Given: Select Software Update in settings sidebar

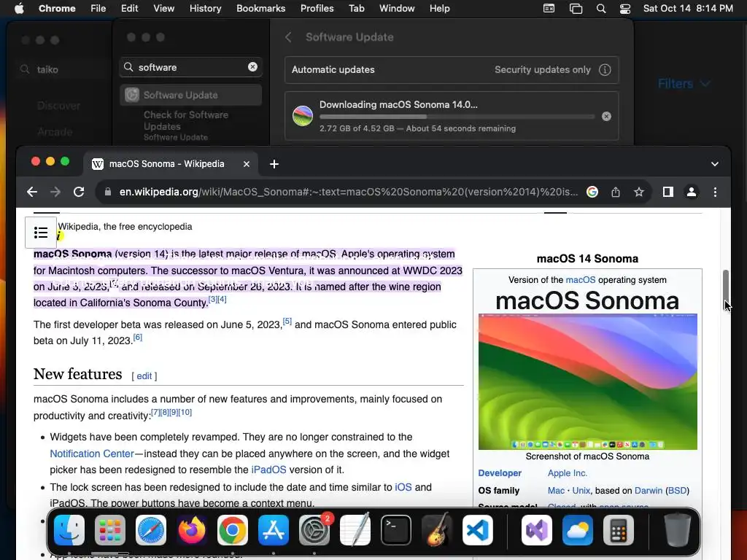Looking at the screenshot, I should coord(190,95).
